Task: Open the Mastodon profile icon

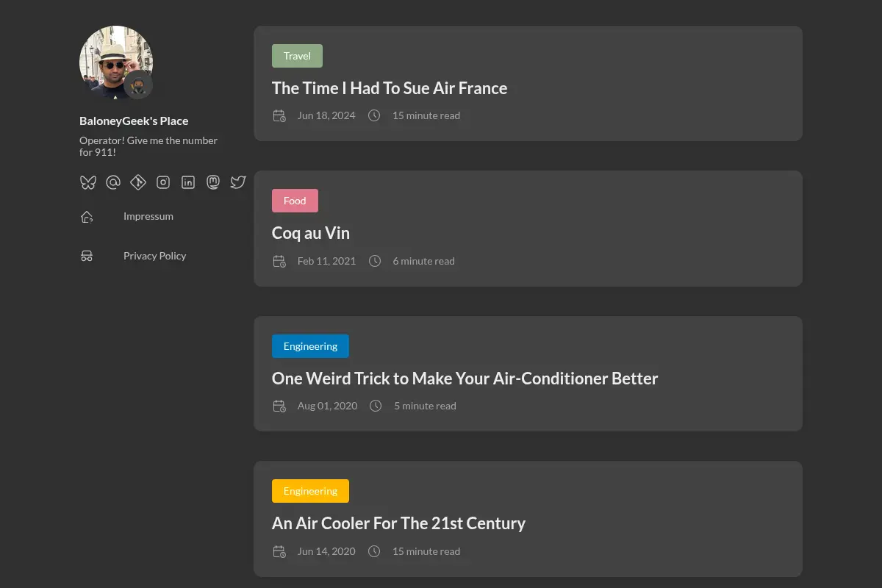Action: [213, 182]
